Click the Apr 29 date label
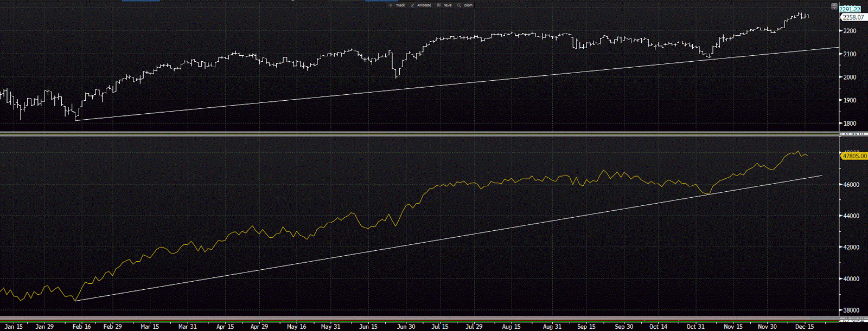The width and height of the screenshot is (868, 331). (259, 327)
